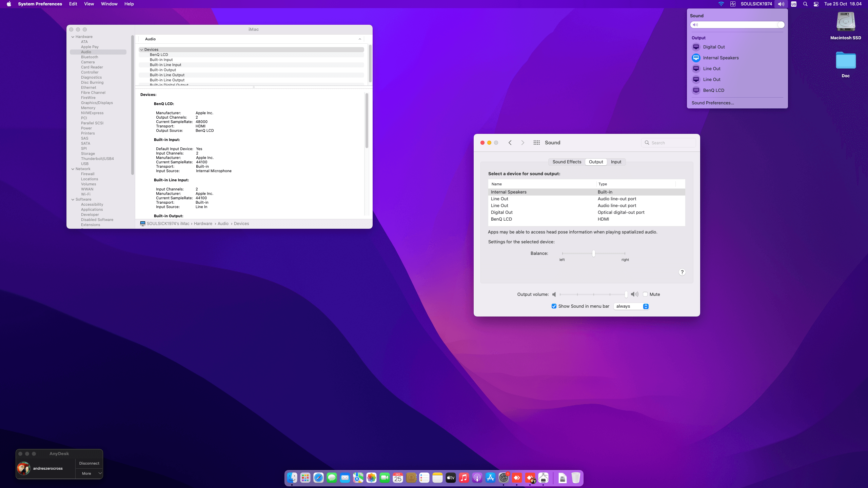The image size is (868, 488).
Task: Click the help question mark button
Action: click(682, 272)
